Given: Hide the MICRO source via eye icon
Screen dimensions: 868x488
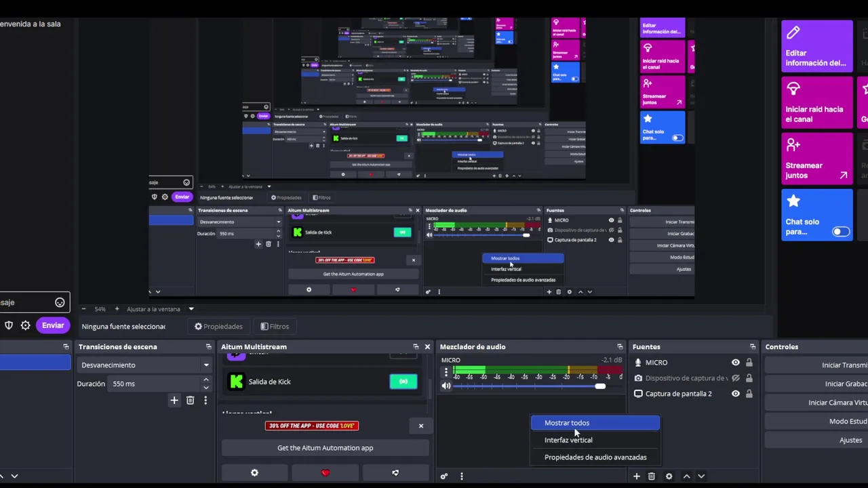Looking at the screenshot, I should (x=735, y=363).
